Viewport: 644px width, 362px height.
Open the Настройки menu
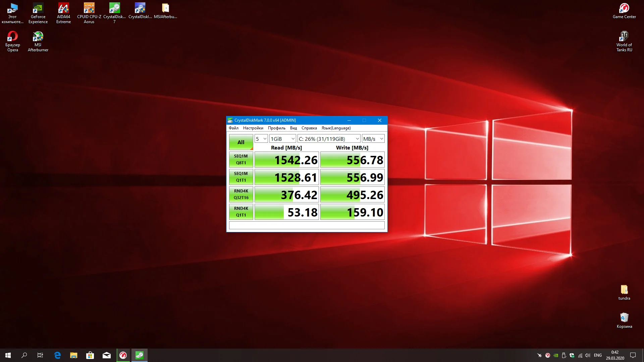253,128
